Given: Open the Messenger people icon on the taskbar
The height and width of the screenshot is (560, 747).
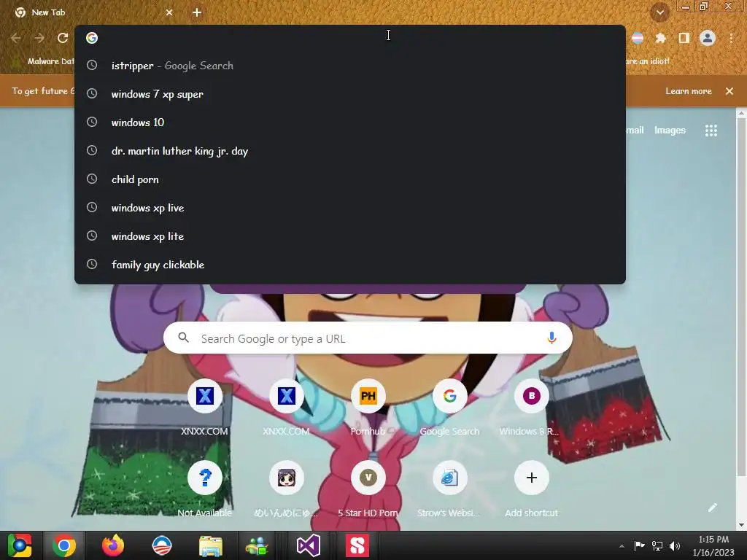Looking at the screenshot, I should pos(258,545).
